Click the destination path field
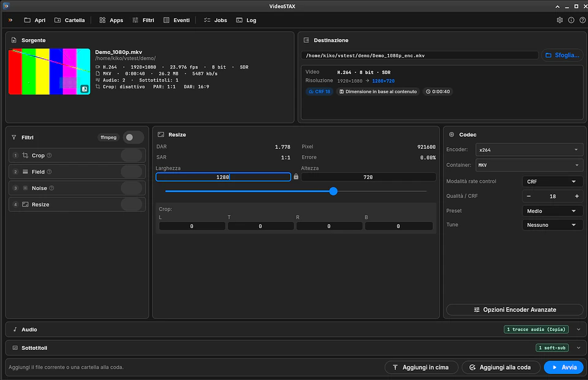 pos(420,56)
